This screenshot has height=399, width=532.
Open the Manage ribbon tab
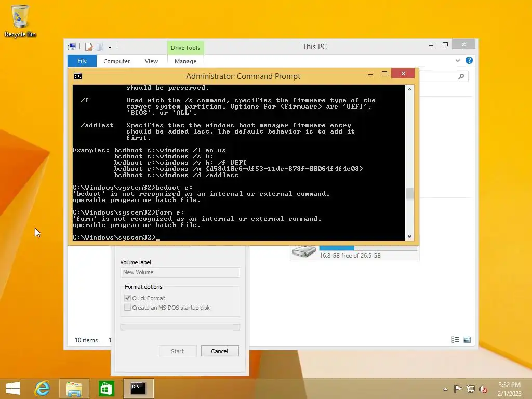pos(185,61)
